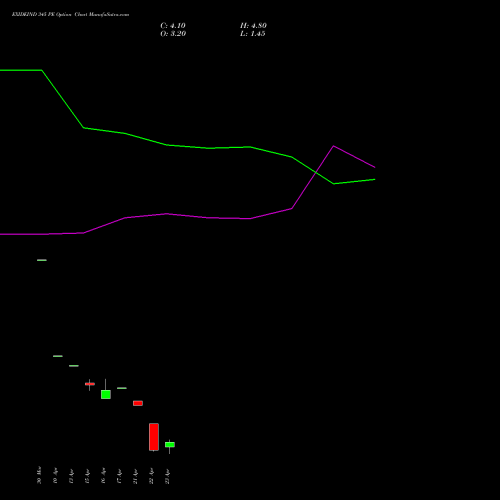500x500 pixels.
Task: Click the green indicator line
Action: coord(187,147)
